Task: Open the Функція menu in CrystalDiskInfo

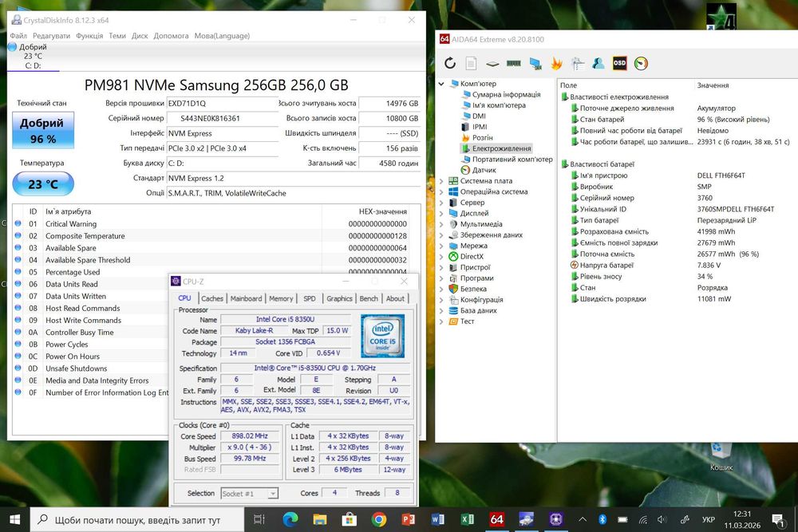Action: (x=89, y=36)
